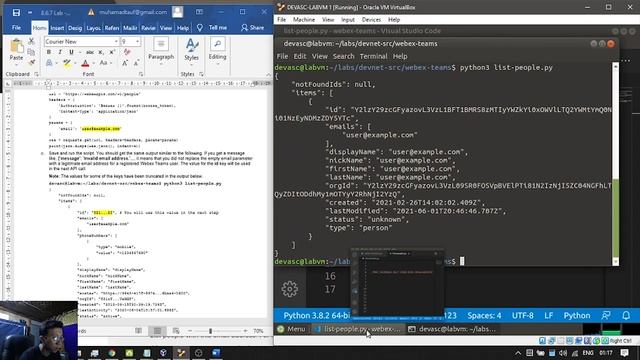
Task: Click the Save icon in Word title bar
Action: (16, 13)
